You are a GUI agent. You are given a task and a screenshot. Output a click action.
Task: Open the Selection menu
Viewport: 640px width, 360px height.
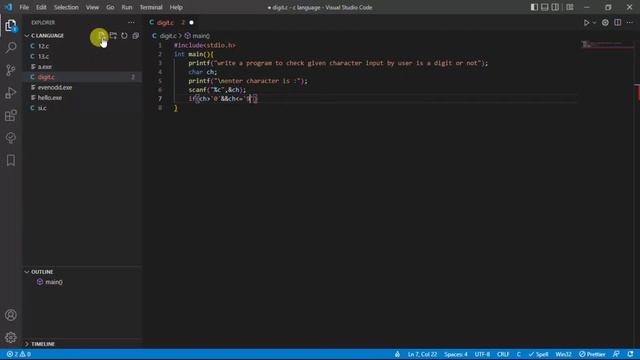point(66,7)
